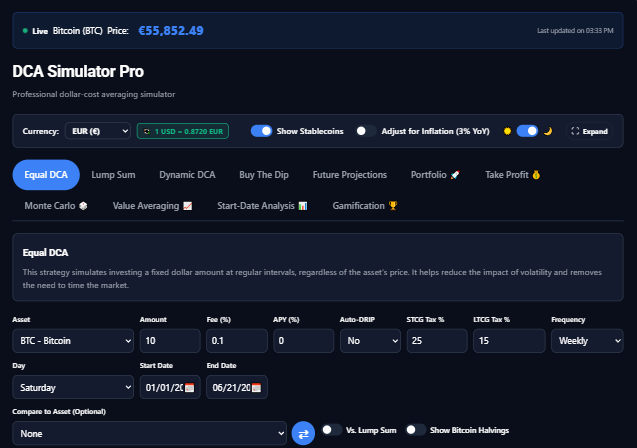Open the Start Date calendar picker icon

[x=189, y=387]
